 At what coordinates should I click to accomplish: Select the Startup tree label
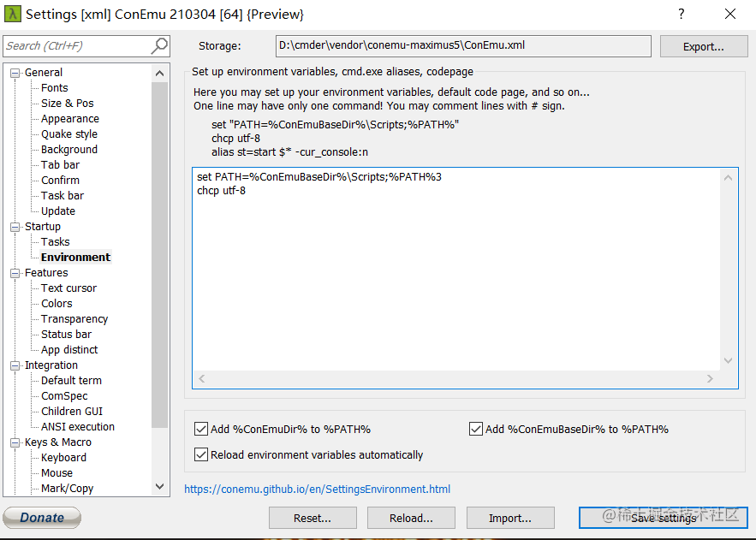pos(43,227)
